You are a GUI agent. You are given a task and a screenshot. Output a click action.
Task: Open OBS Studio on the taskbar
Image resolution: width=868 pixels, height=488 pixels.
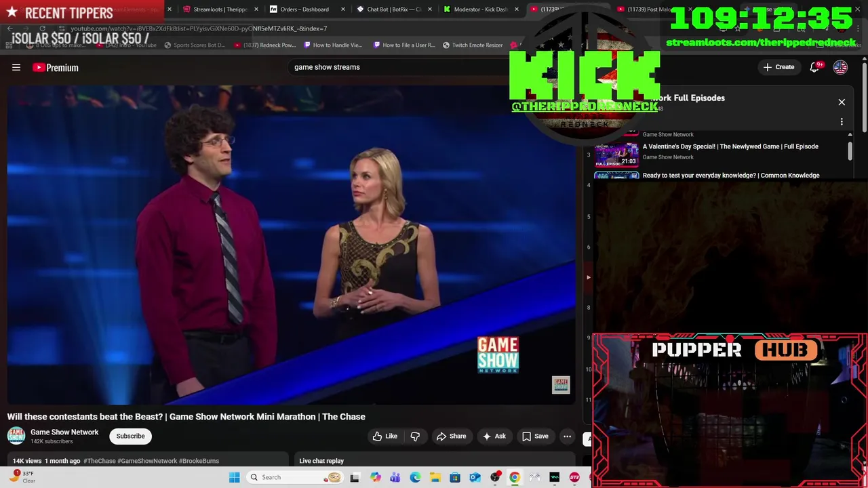coord(495,477)
